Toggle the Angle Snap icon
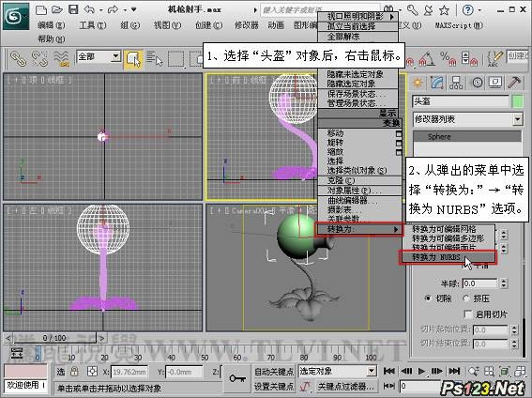The width and height of the screenshot is (532, 398). tap(427, 59)
